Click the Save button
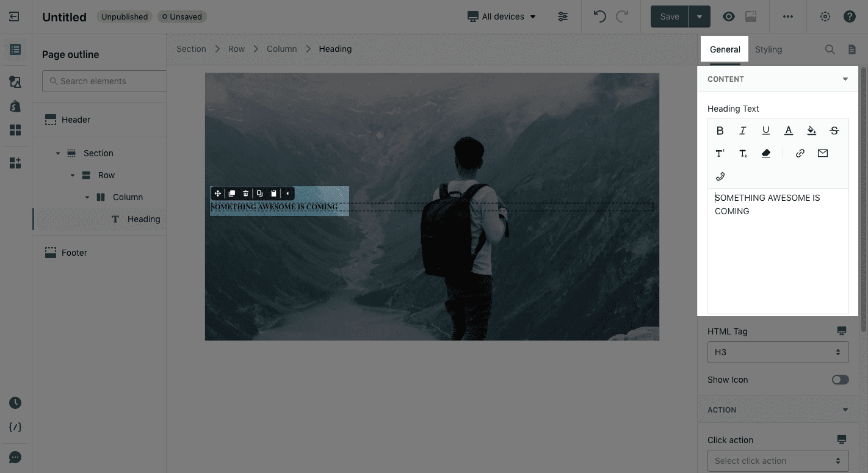 click(670, 16)
